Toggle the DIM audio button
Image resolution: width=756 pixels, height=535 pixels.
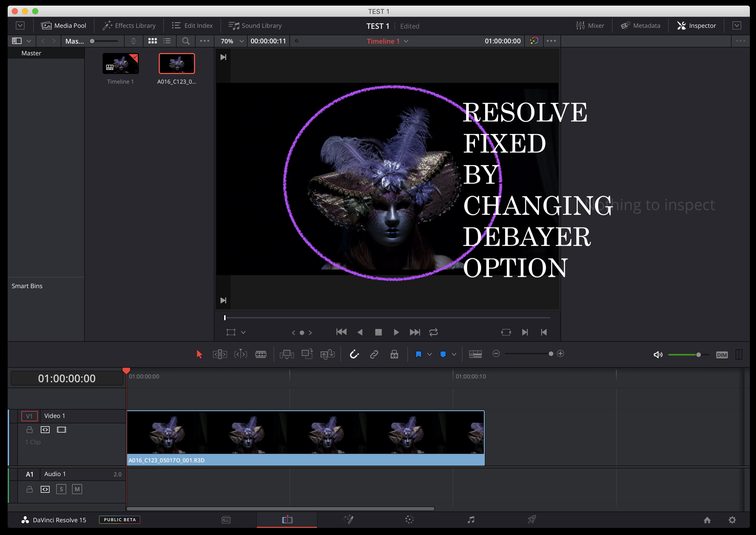pyautogui.click(x=722, y=355)
